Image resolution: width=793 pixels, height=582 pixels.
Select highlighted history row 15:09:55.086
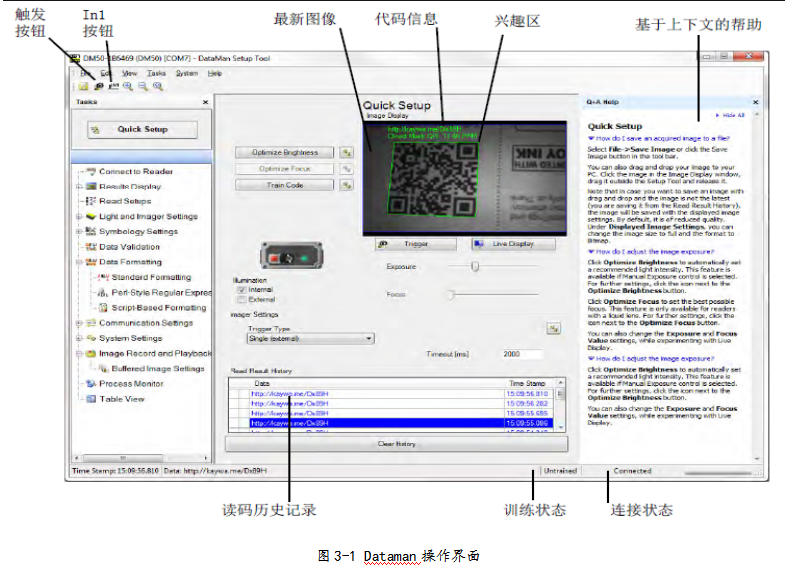(392, 423)
